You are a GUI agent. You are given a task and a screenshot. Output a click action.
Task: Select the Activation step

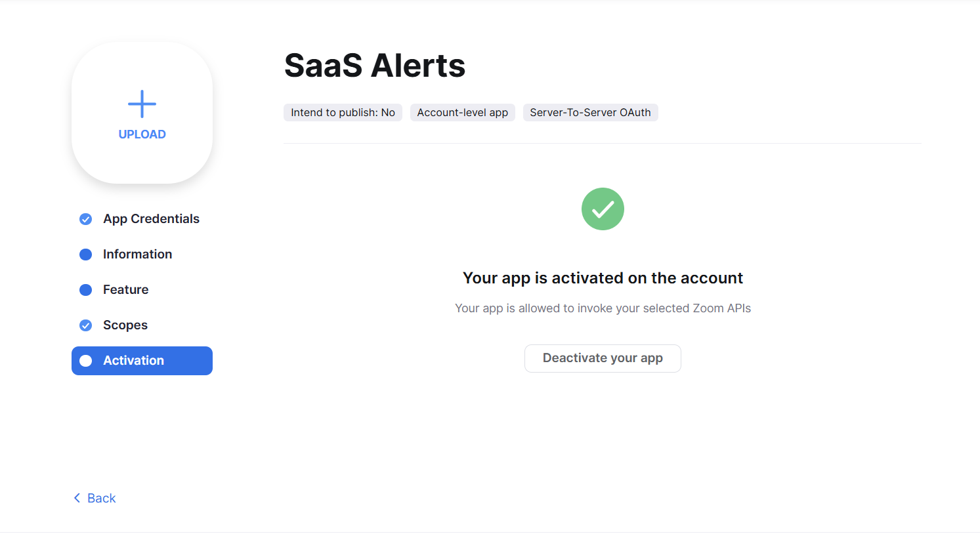click(x=142, y=361)
